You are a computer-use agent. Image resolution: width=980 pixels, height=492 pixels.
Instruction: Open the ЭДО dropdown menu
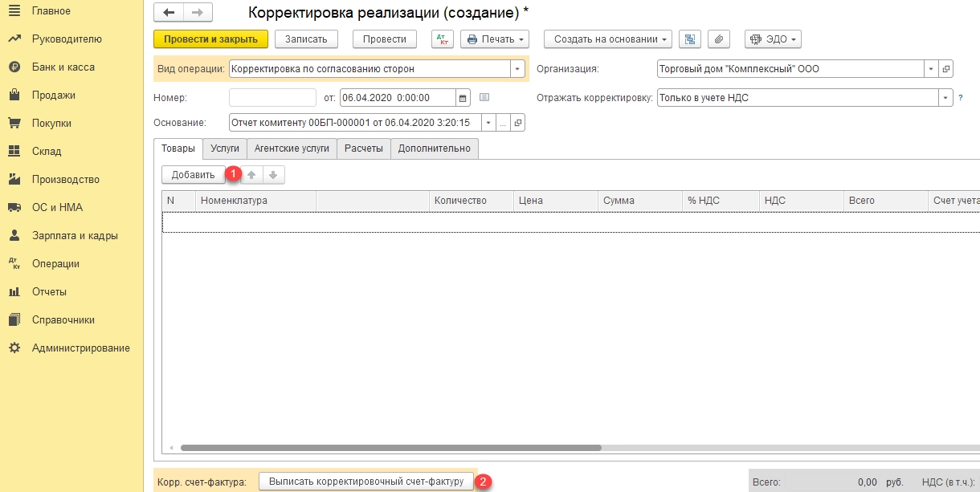(x=773, y=39)
